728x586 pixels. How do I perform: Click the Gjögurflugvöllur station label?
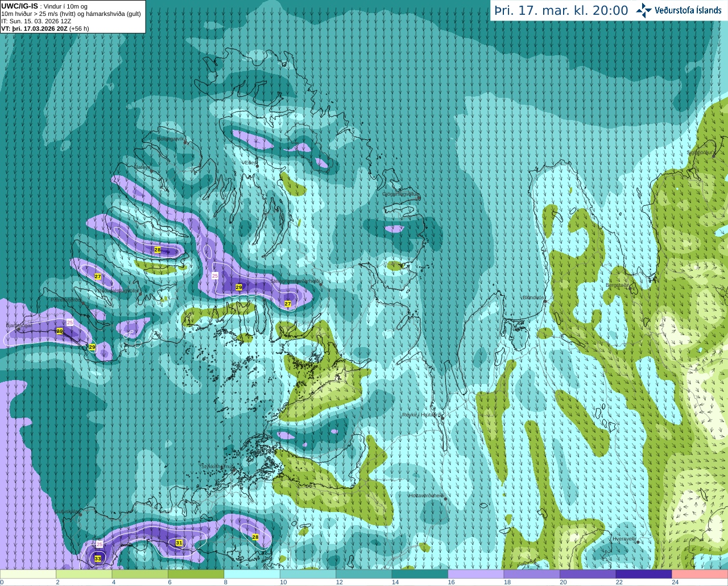click(401, 194)
